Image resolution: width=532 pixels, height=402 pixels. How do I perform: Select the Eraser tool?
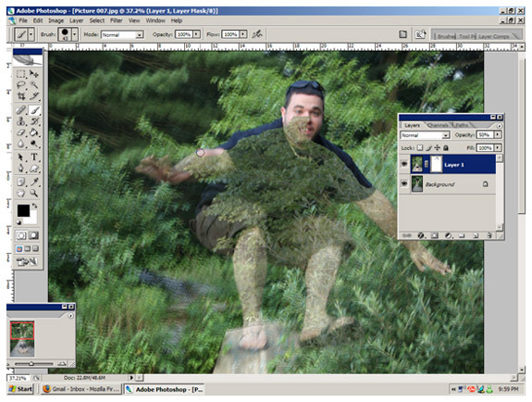[21, 132]
